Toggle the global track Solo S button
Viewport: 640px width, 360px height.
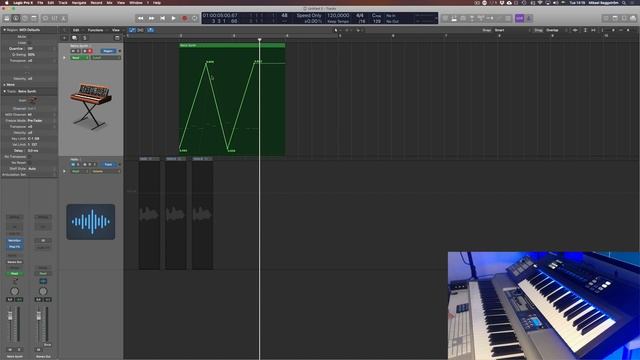[84, 38]
